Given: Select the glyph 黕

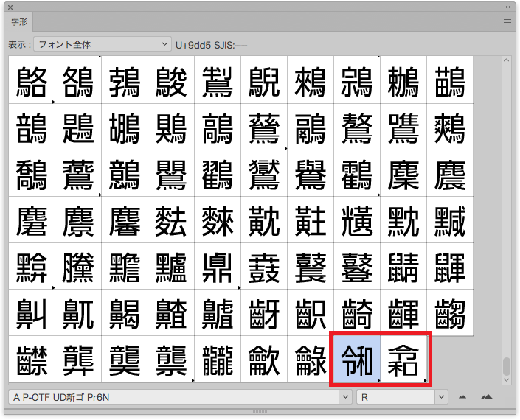Looking at the screenshot, I should [x=403, y=220].
